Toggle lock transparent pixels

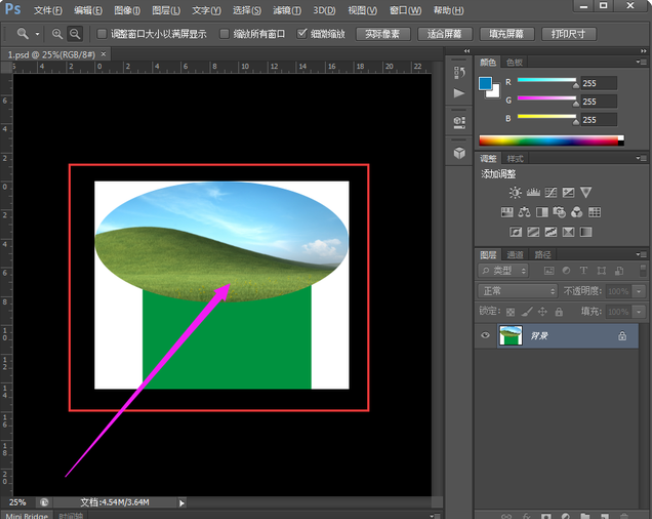[x=511, y=311]
